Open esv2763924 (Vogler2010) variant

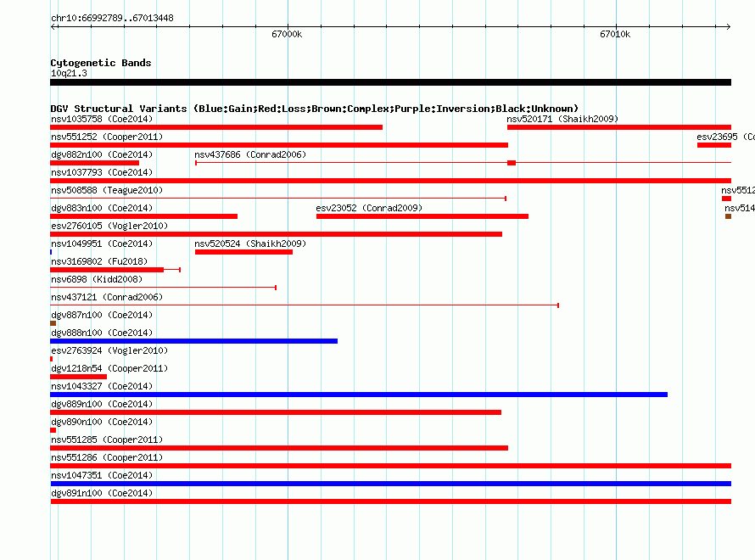click(x=109, y=350)
